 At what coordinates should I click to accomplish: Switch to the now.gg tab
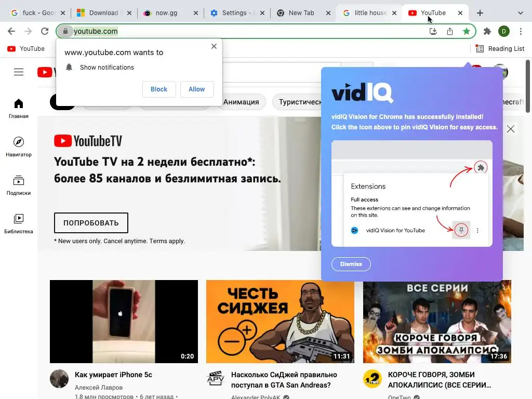point(166,13)
